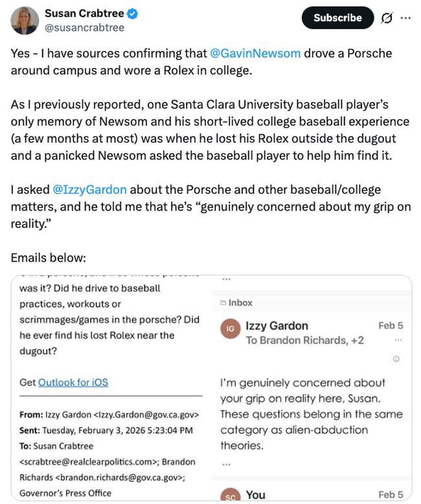Open the @IzzyGardon mention link

(89, 190)
